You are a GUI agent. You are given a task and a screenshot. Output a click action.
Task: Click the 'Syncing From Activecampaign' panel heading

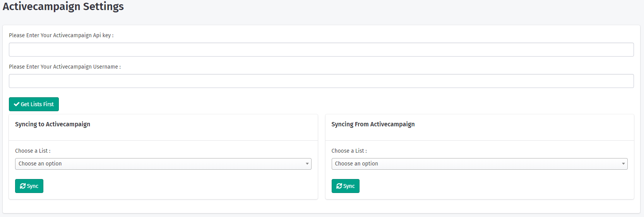click(x=373, y=124)
